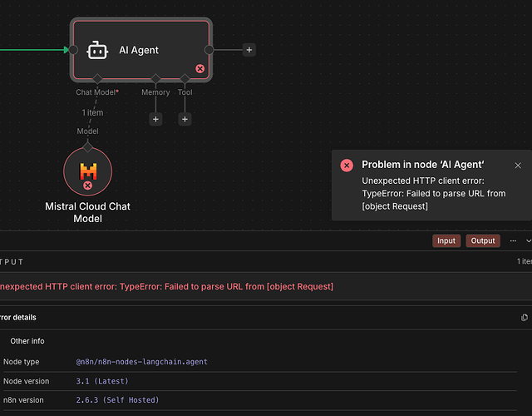Add a Tool sub-node with plus button

[185, 119]
